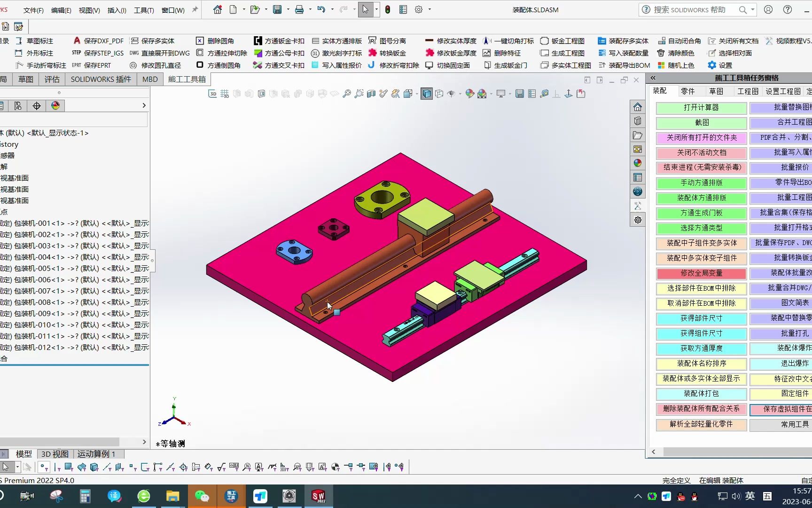Image resolution: width=812 pixels, height=508 pixels.
Task: Open the 插入(I) menu
Action: [x=117, y=9]
